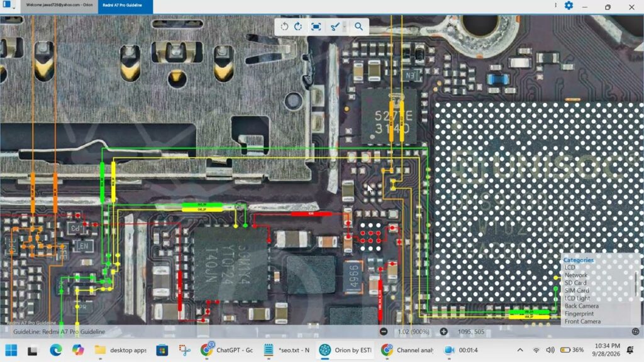
Task: Zoom in with the plus button
Action: pyautogui.click(x=443, y=331)
